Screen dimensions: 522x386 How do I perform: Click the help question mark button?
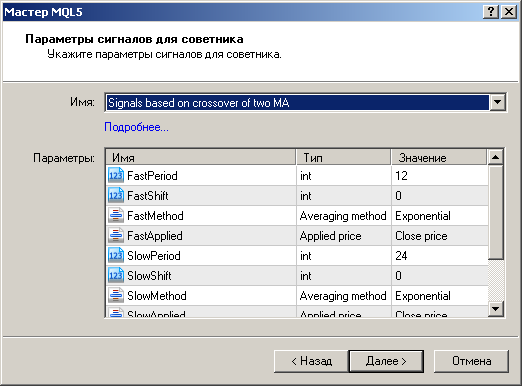[491, 12]
